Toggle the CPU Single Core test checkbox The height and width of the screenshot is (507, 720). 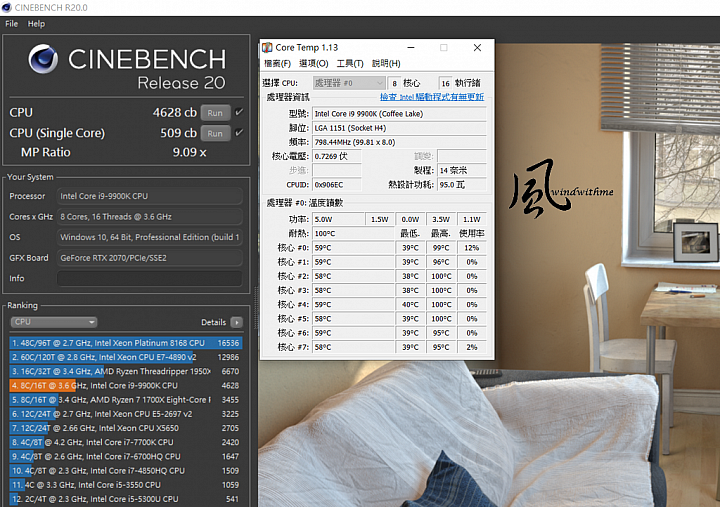pyautogui.click(x=239, y=133)
